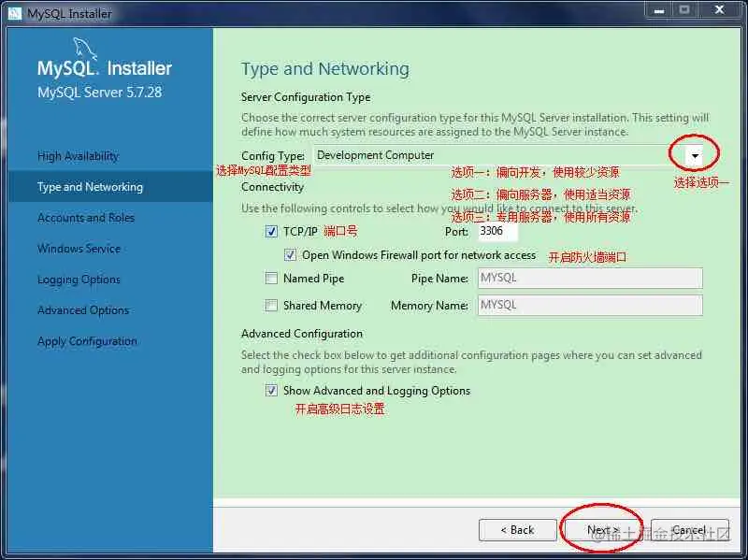Open Apply Configuration step
Image resolution: width=748 pixels, height=560 pixels.
[87, 341]
